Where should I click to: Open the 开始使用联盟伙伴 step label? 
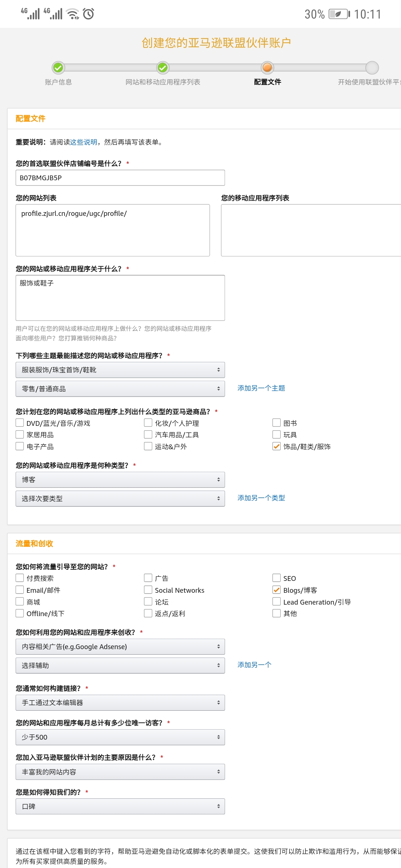[369, 82]
